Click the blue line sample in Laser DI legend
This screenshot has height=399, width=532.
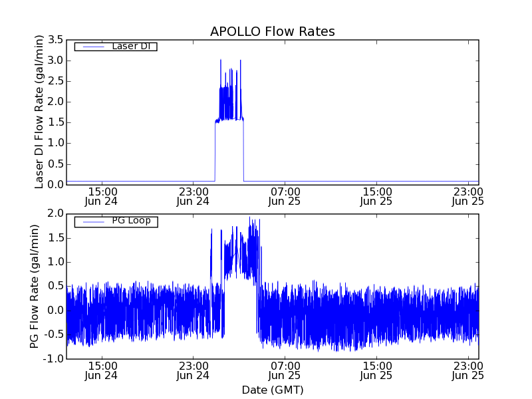(92, 47)
